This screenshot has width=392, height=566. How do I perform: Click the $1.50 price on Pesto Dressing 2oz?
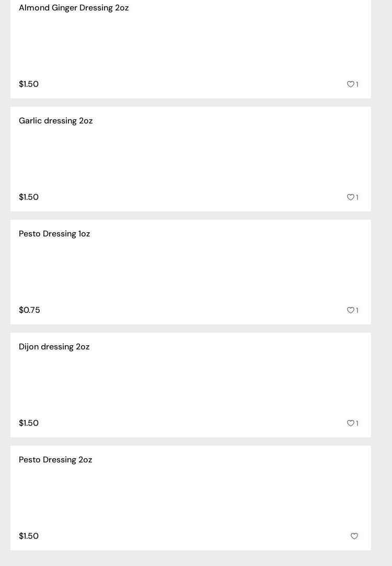pyautogui.click(x=29, y=536)
